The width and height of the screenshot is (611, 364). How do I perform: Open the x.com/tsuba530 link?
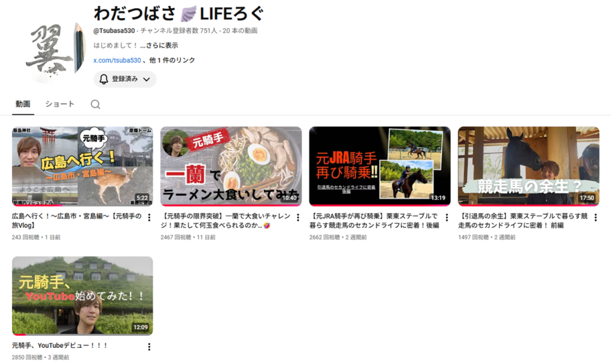(x=117, y=60)
